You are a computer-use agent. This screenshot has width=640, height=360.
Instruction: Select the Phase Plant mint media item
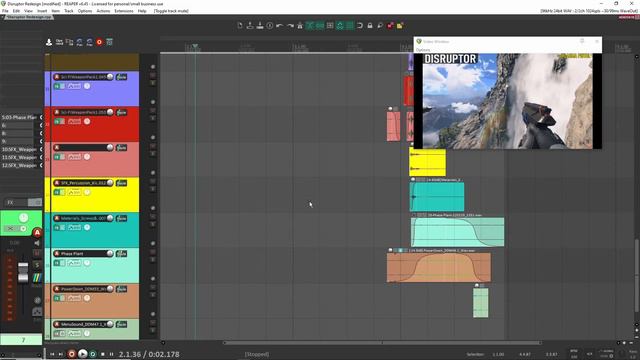[458, 232]
